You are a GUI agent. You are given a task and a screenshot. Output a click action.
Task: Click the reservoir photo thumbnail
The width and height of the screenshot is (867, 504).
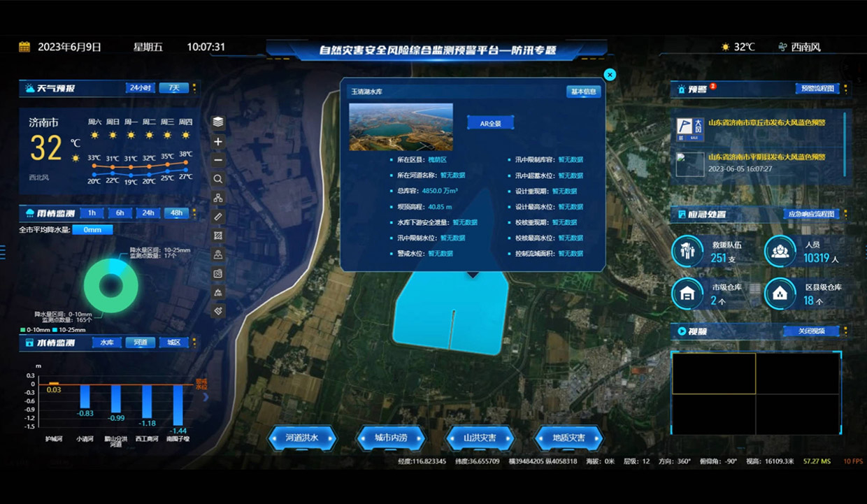click(401, 127)
